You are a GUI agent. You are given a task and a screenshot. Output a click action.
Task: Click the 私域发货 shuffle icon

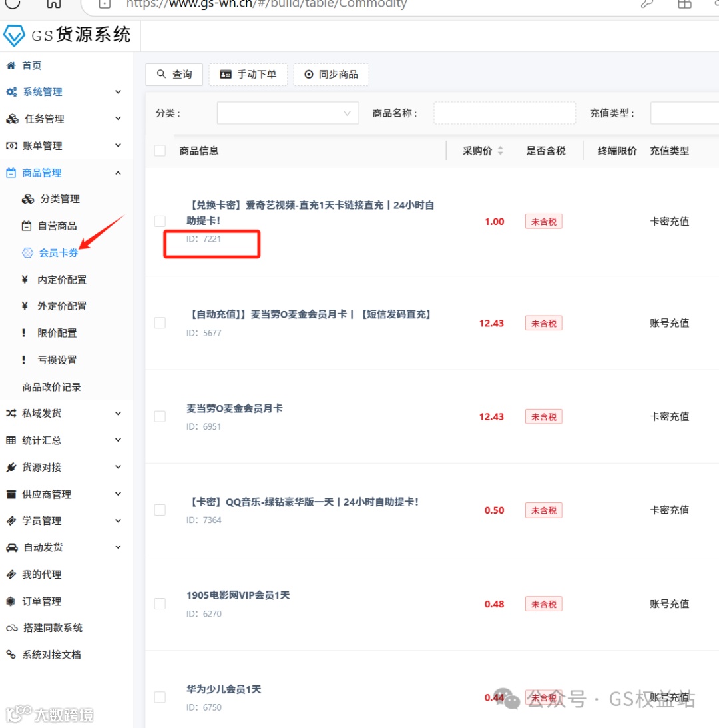pyautogui.click(x=11, y=413)
